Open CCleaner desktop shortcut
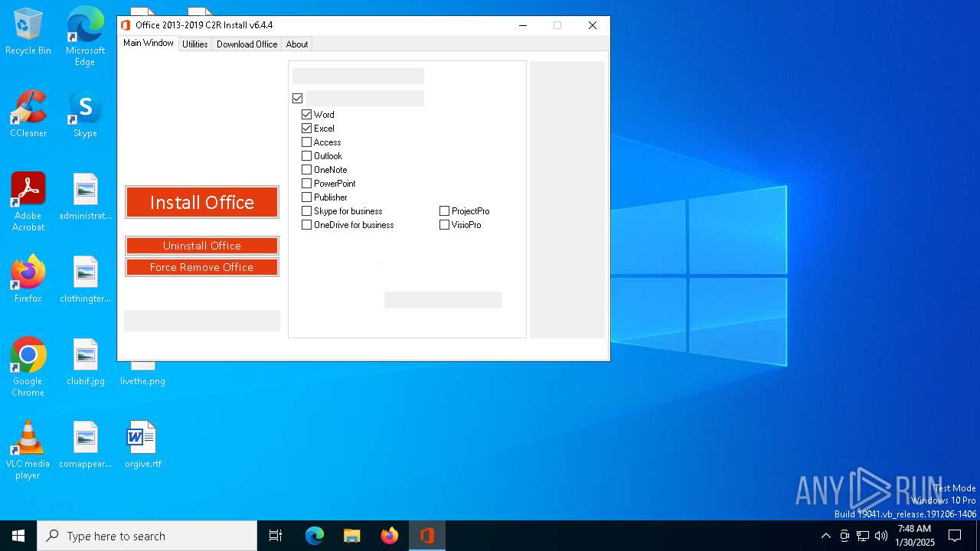The height and width of the screenshot is (551, 980). pyautogui.click(x=28, y=115)
